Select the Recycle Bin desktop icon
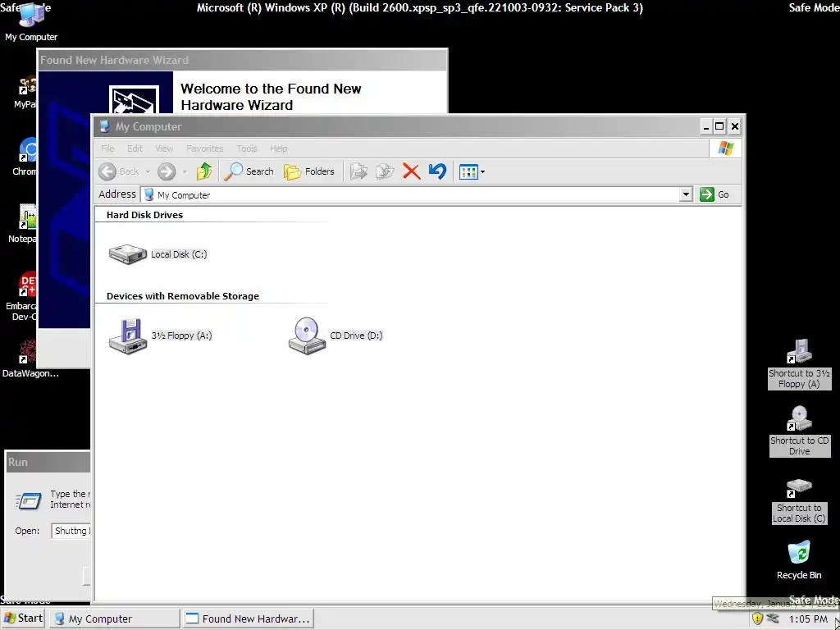 tap(799, 560)
